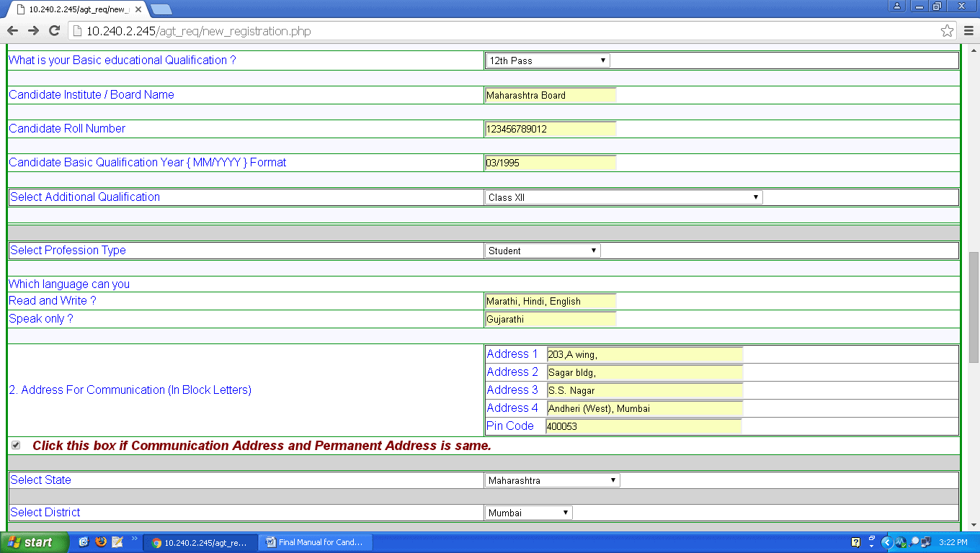Bookmark this page with the star icon
Viewport: 980px width, 553px height.
(947, 31)
